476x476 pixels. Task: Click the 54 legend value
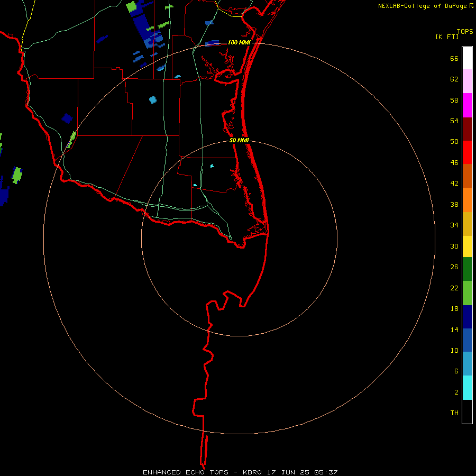[454, 121]
